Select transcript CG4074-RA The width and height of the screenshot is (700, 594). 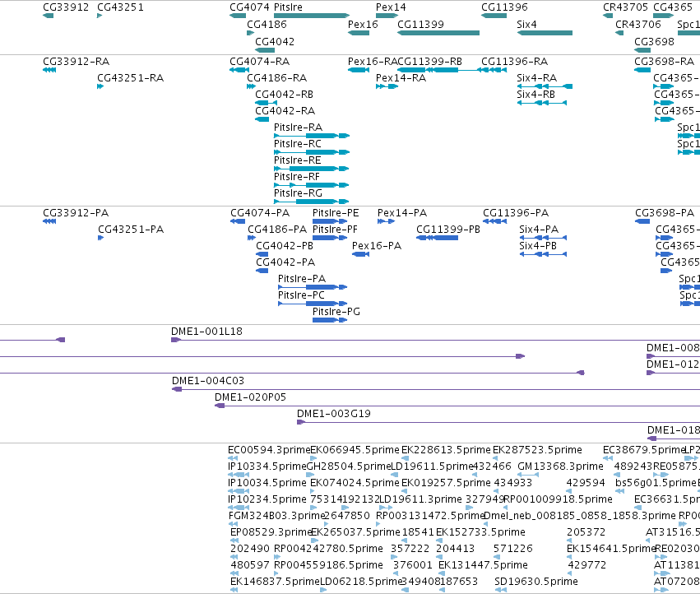coord(239,70)
